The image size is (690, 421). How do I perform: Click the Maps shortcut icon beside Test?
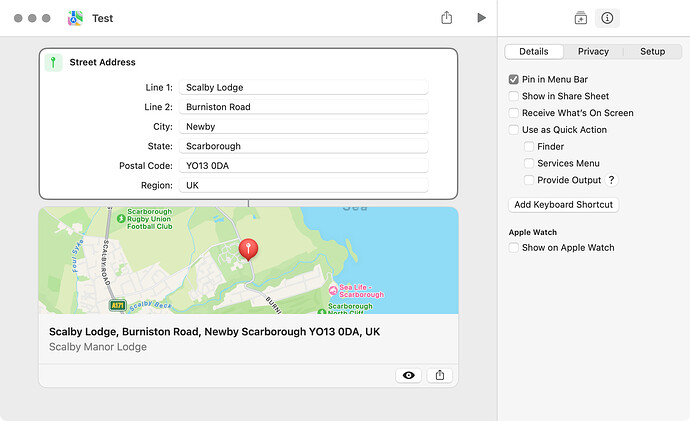click(75, 18)
